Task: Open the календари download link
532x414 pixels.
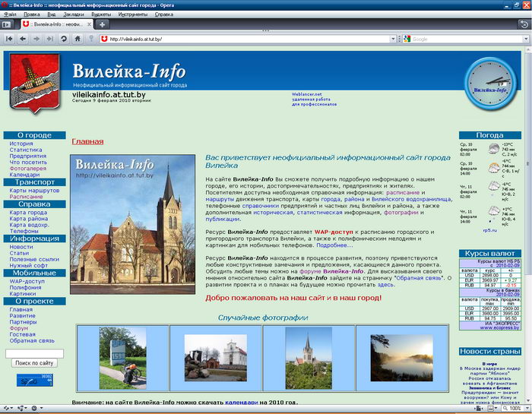Action: click(242, 403)
